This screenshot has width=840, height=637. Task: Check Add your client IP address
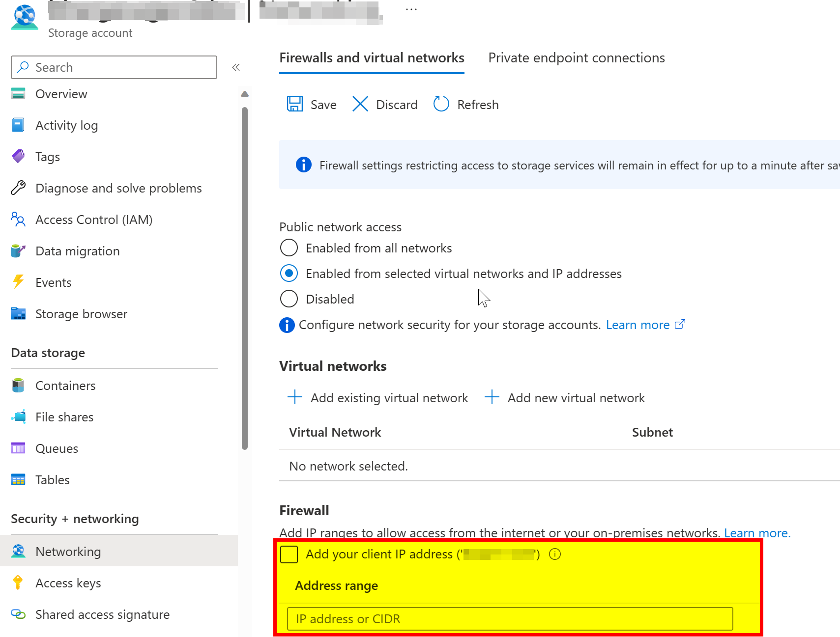click(x=289, y=554)
